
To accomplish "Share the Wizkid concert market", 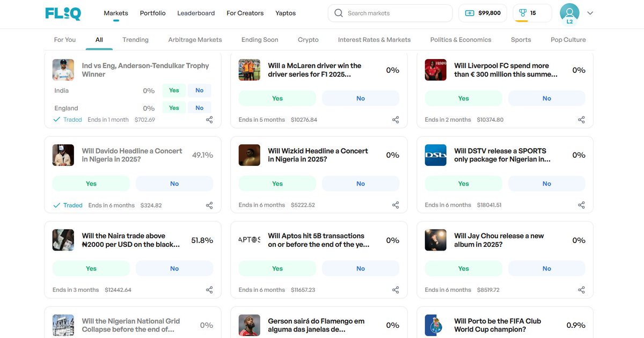I will pyautogui.click(x=396, y=205).
